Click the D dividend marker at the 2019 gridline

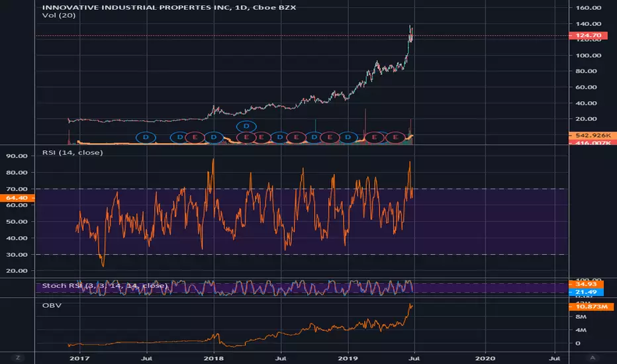(348, 138)
